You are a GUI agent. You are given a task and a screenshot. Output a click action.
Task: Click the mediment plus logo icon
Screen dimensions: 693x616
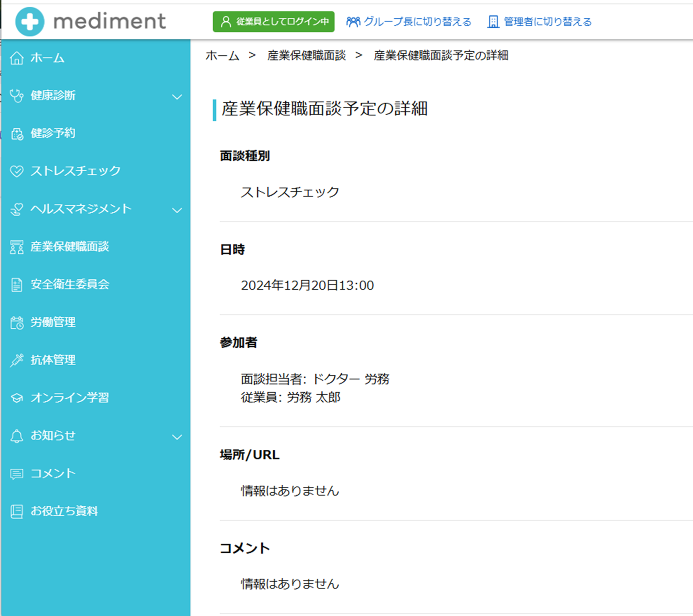[30, 22]
